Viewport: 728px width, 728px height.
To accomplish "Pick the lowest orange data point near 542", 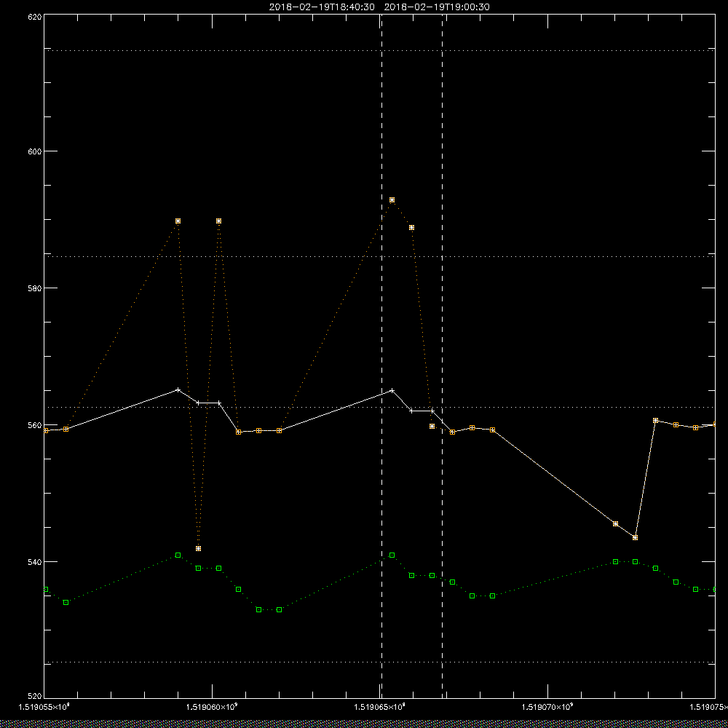I will coord(198,549).
